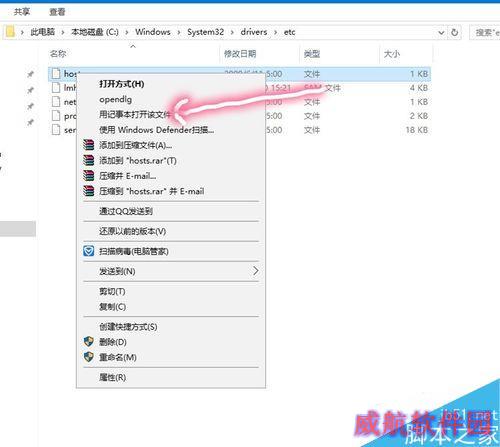Select the hosts file icon
Screen dimensions: 500x447
[x=56, y=74]
